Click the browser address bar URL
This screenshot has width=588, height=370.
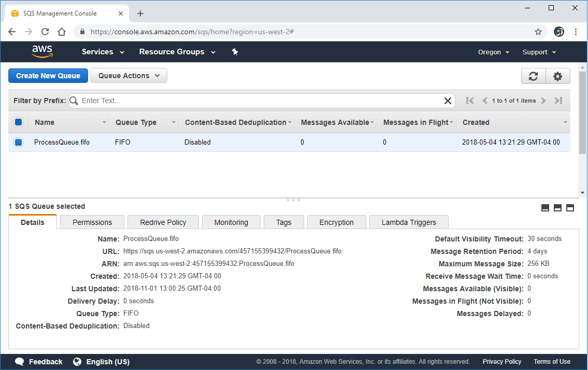192,32
